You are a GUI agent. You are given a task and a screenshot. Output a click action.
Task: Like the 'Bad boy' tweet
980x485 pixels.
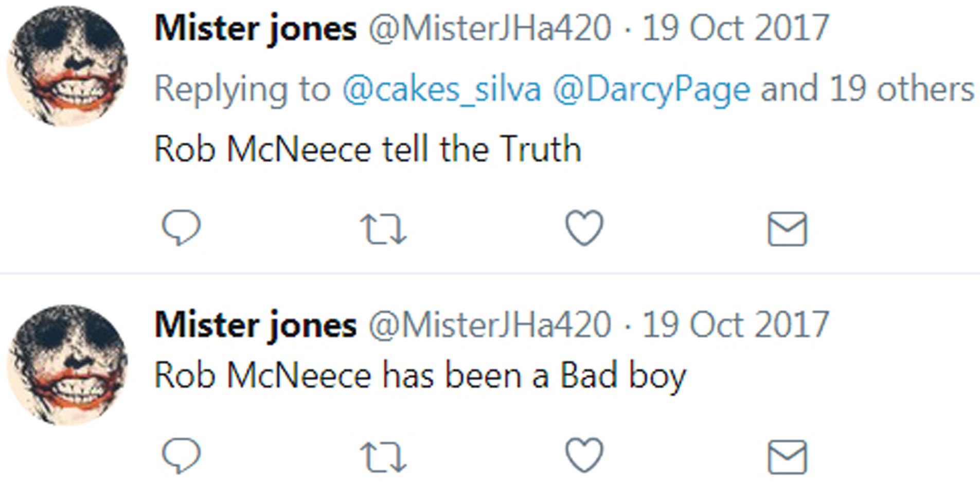(x=584, y=456)
